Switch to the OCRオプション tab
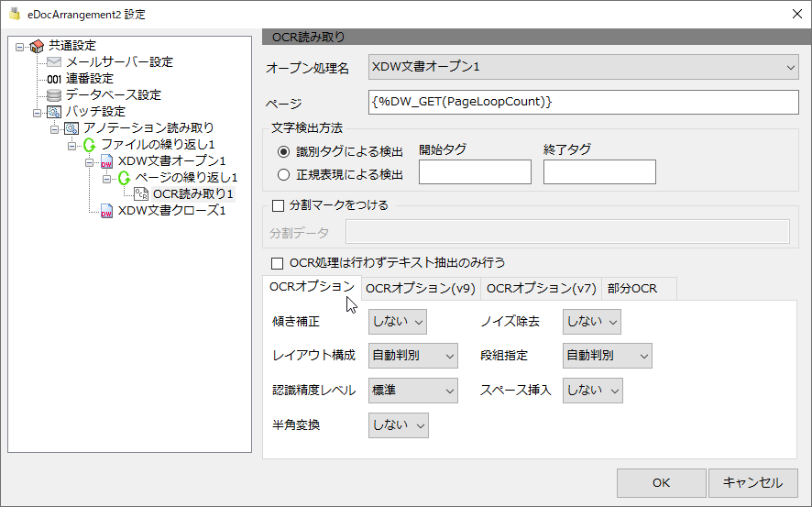Screen dimensions: 812x507 [312, 287]
